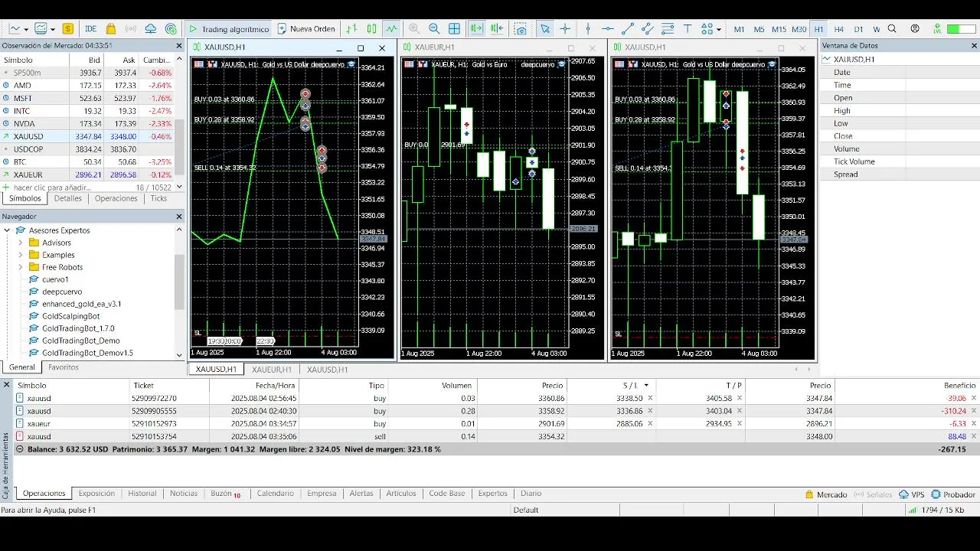Open the Detalles tab
The height and width of the screenshot is (551, 980).
(x=67, y=198)
